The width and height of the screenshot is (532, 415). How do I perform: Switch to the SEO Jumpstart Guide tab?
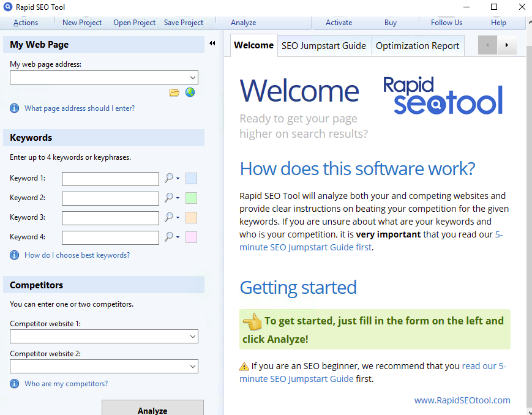click(324, 46)
